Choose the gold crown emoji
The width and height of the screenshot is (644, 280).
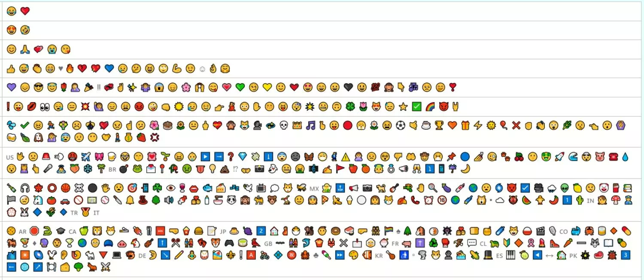[297, 125]
